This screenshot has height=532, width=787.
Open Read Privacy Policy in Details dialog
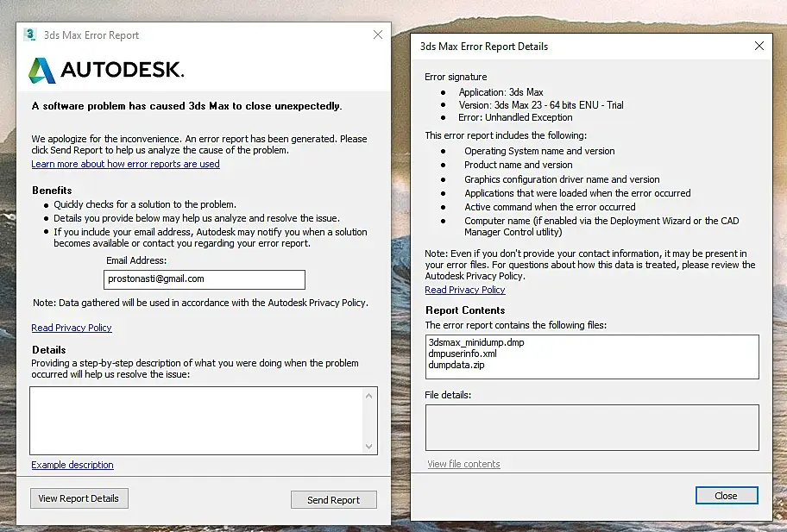pos(465,290)
